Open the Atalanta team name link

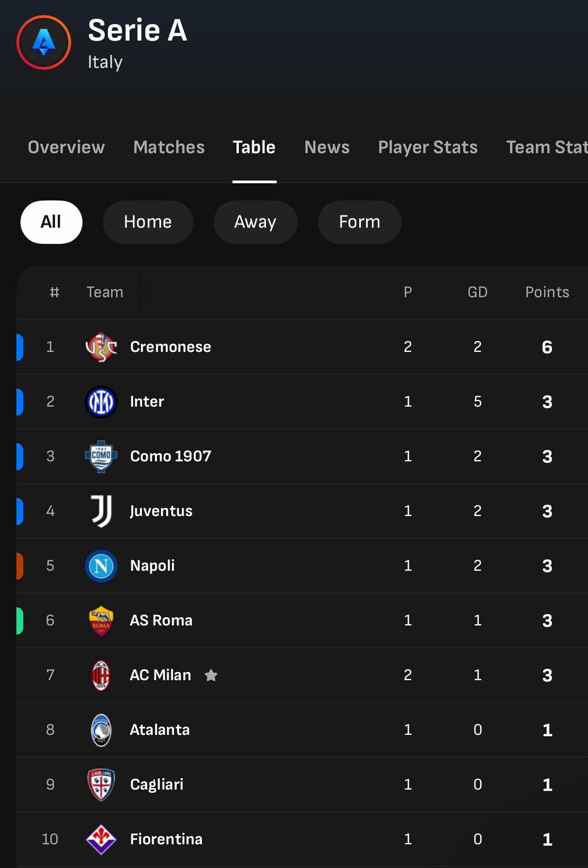160,730
